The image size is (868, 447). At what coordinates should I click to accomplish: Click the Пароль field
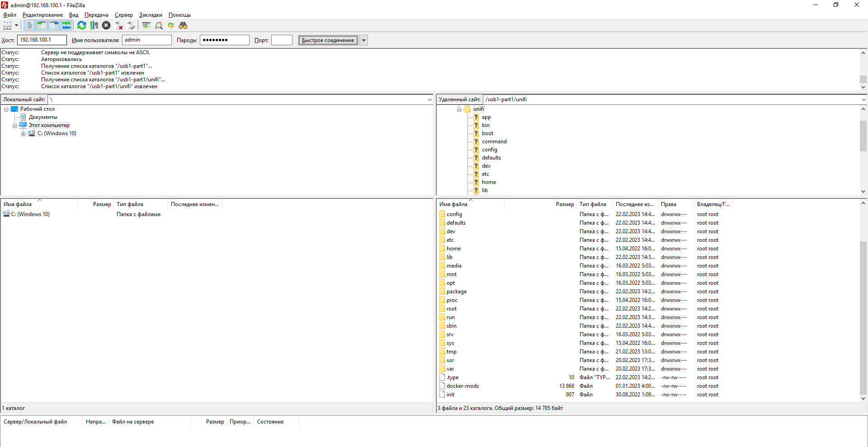point(225,40)
